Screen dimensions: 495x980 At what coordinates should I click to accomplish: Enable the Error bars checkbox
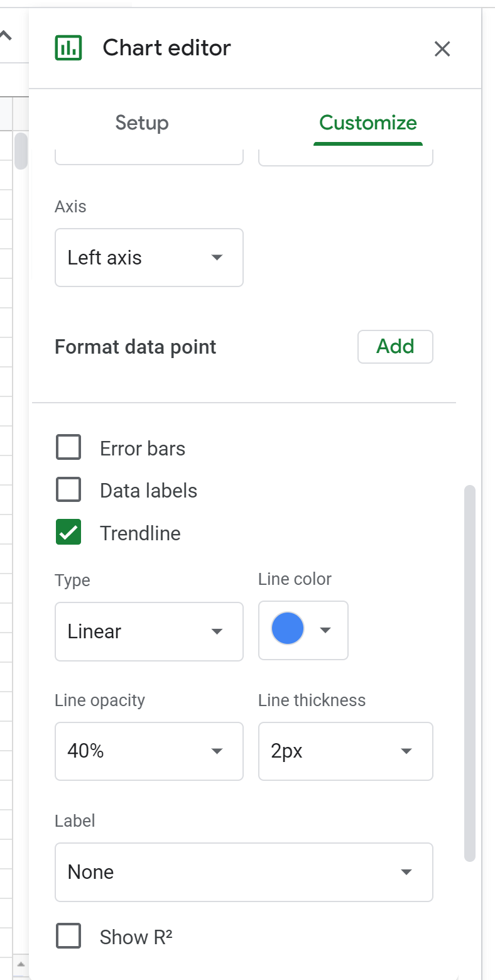[68, 449]
